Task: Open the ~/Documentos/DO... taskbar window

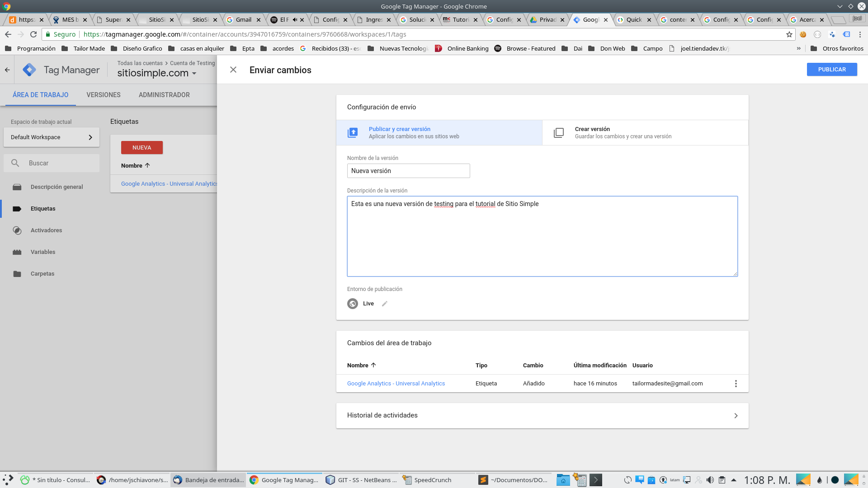Action: (x=514, y=480)
